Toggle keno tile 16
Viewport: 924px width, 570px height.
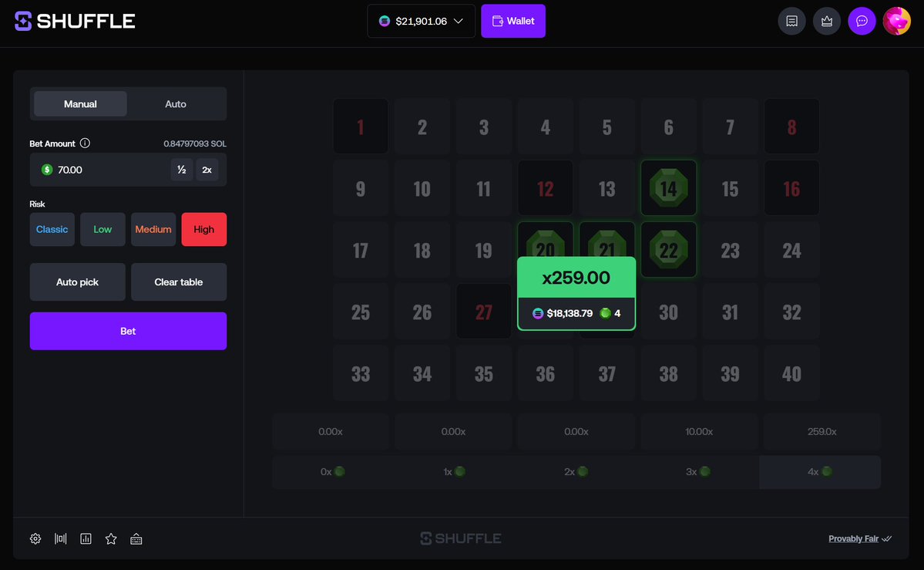(791, 187)
